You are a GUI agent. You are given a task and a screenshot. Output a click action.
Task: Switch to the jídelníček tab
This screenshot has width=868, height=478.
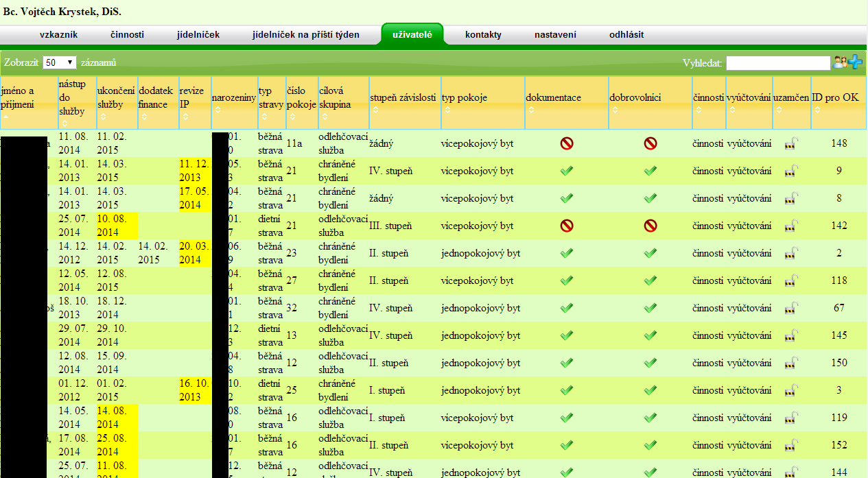(198, 35)
